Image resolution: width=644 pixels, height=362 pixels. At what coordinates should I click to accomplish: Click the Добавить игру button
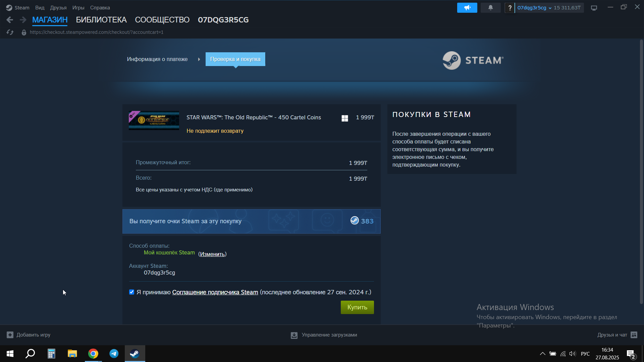(29, 335)
